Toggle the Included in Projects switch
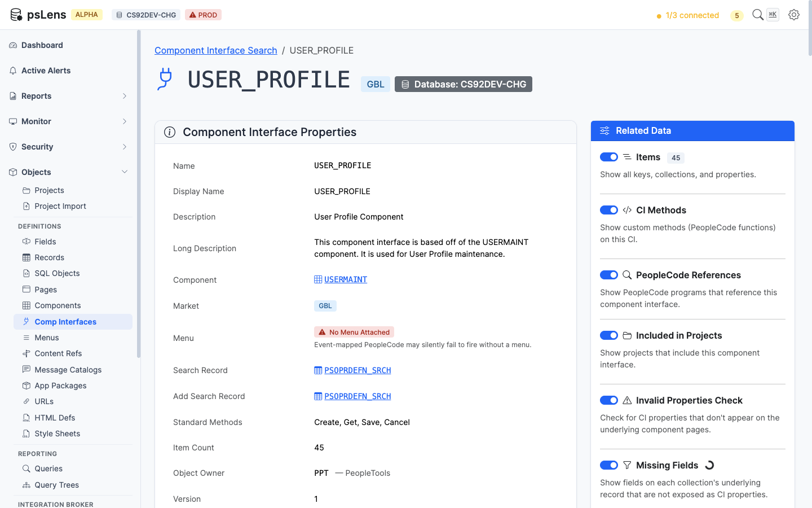This screenshot has width=812, height=508. (x=609, y=335)
